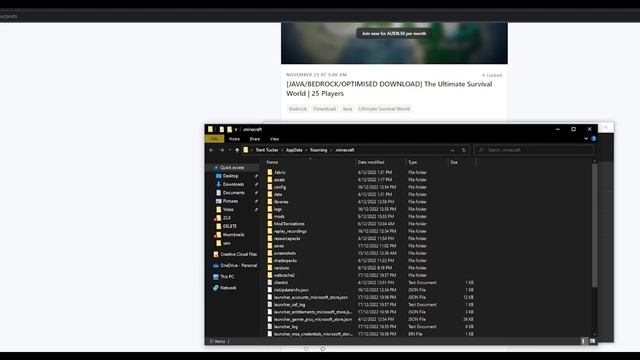Open Desktop in Quick access

[x=231, y=176]
